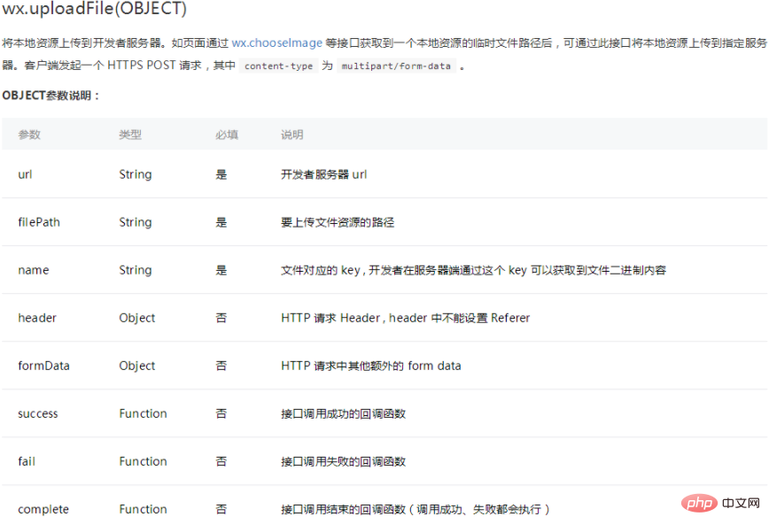Select the name parameter cell

tap(34, 270)
